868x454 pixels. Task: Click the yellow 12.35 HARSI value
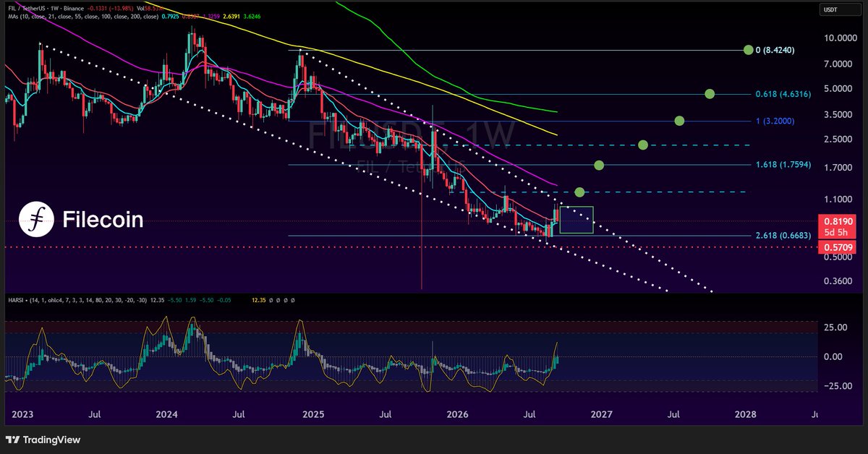click(259, 300)
